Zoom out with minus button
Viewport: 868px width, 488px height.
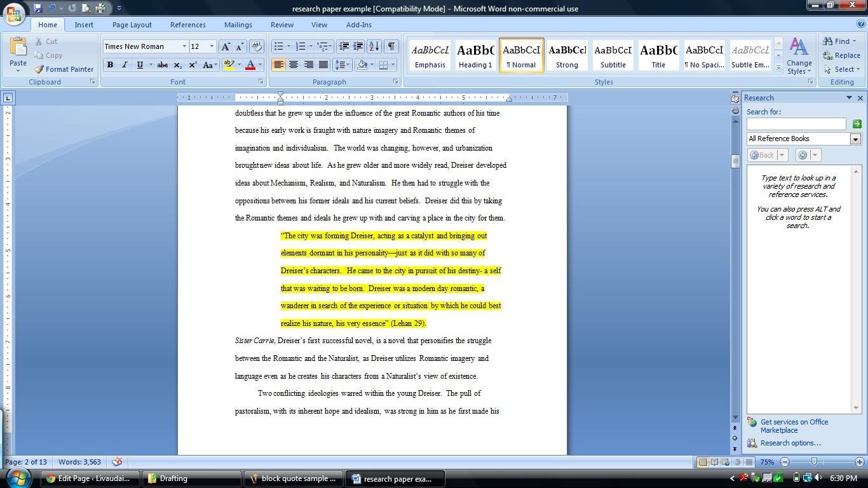coord(785,462)
